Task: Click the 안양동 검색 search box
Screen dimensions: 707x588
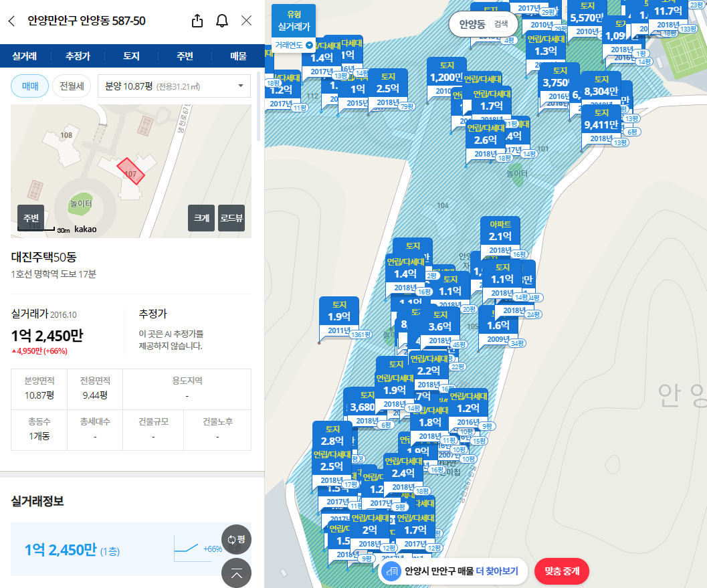Action: (484, 24)
